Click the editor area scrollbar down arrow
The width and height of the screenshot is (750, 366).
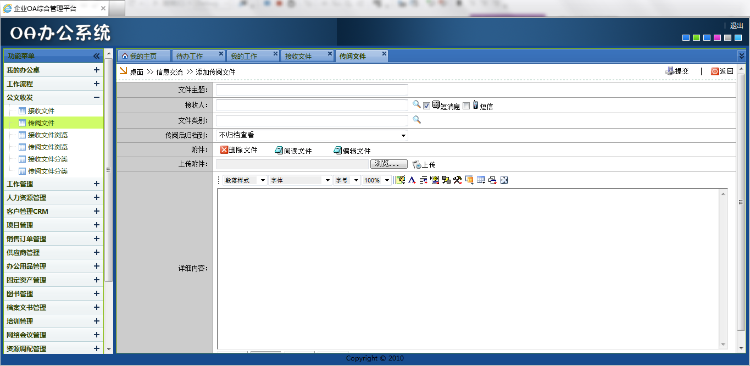pyautogui.click(x=723, y=344)
